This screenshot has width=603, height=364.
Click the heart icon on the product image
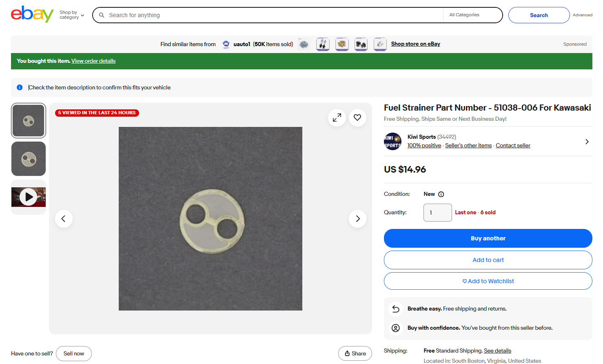(357, 118)
